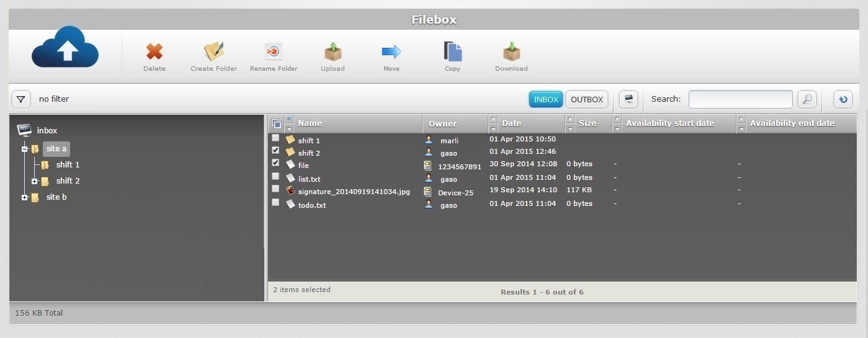The image size is (868, 338).
Task: Switch to the OUTBOX view
Action: (x=587, y=99)
